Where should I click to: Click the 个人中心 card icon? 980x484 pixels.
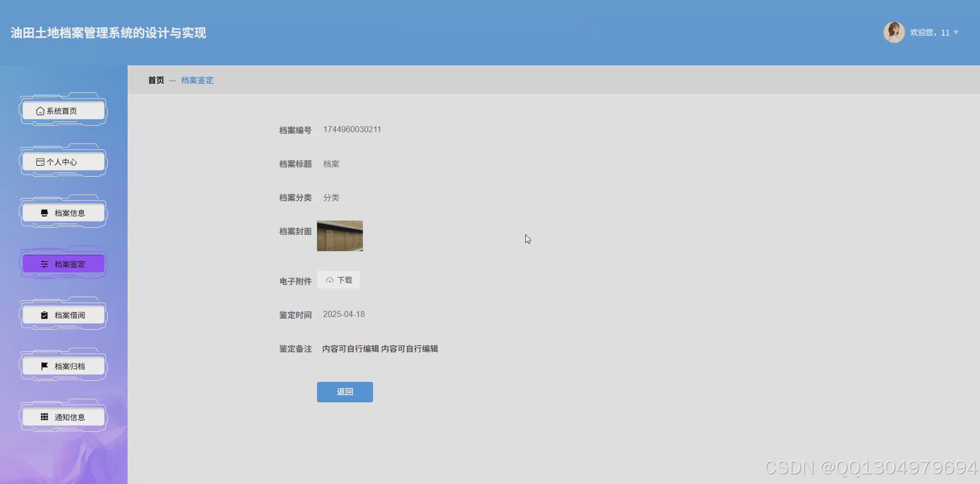pyautogui.click(x=41, y=162)
